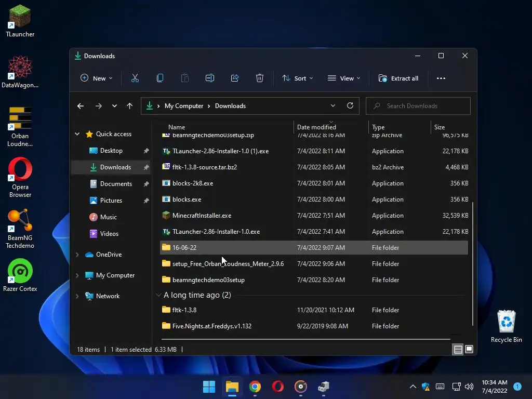This screenshot has height=399, width=532.
Task: Click the Rename icon in toolbar
Action: tap(210, 78)
